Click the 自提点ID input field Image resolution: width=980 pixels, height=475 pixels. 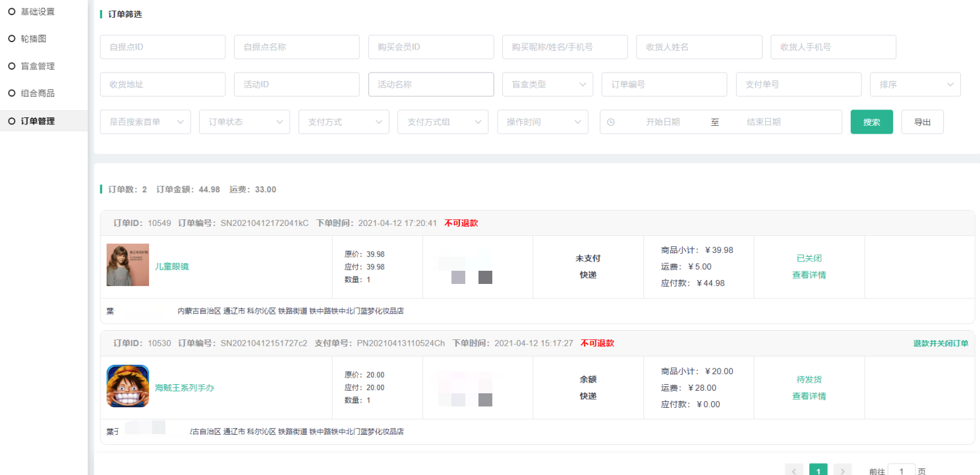(162, 47)
